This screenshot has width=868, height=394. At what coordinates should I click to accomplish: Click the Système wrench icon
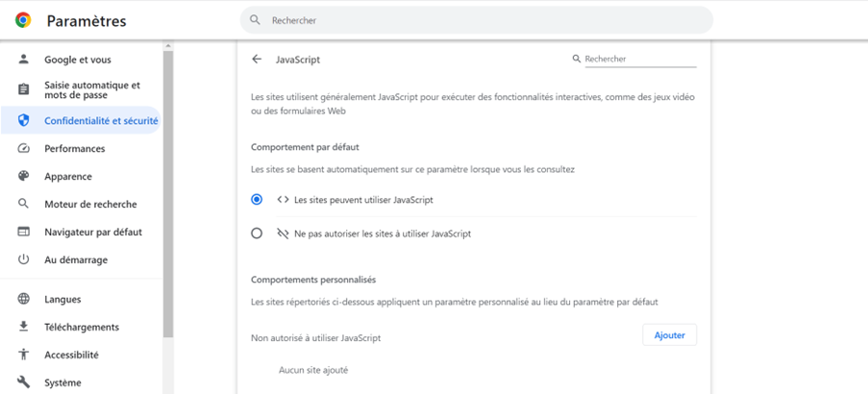click(x=24, y=382)
